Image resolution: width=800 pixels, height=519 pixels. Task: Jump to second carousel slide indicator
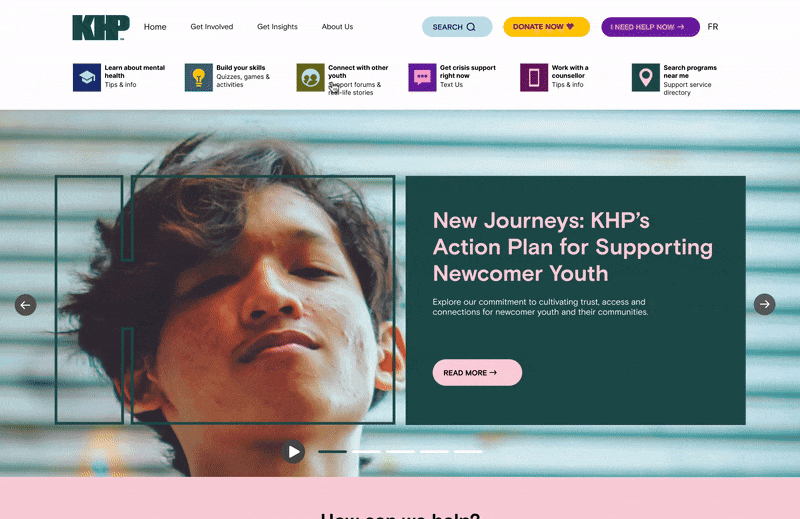click(366, 452)
